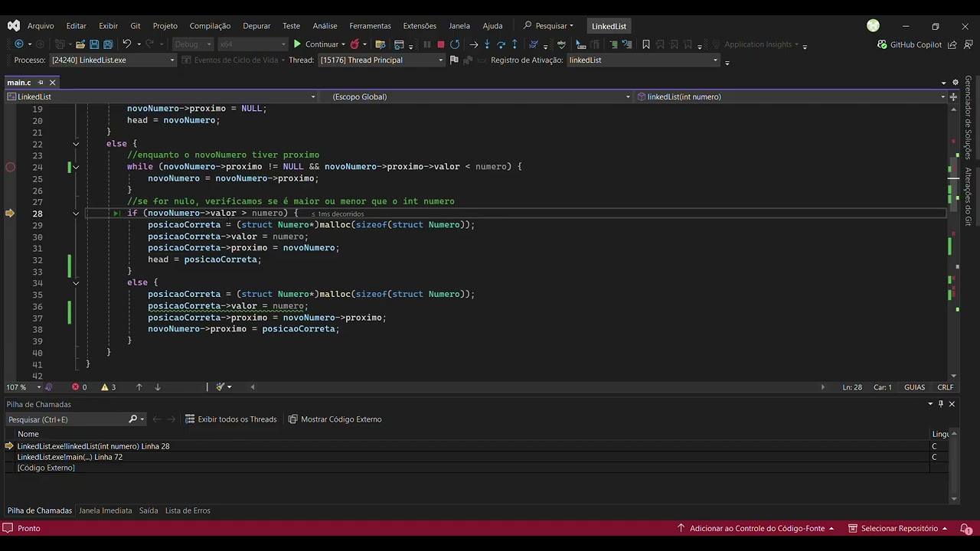980x551 pixels.
Task: Click the errors count icon showing 0
Action: 79,387
